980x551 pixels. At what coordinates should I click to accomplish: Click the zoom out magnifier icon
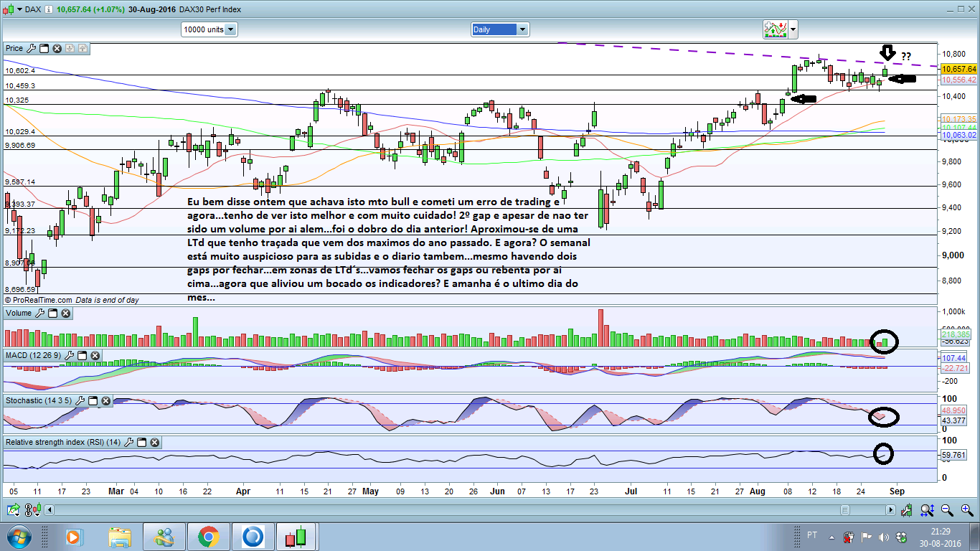tap(947, 510)
